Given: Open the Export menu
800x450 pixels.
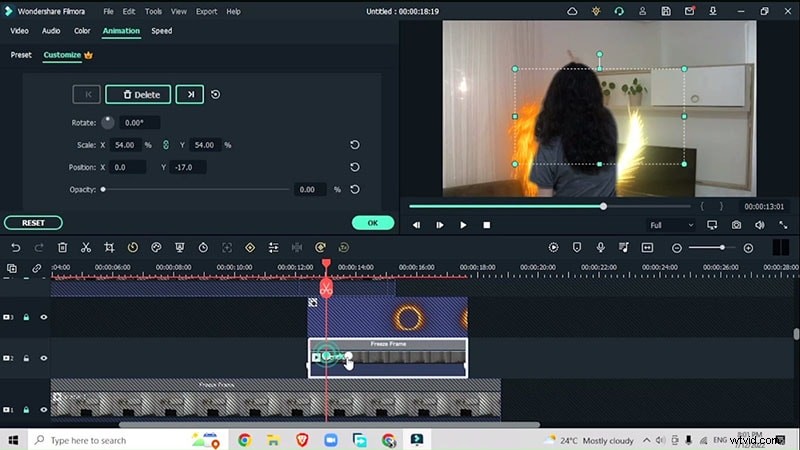Looking at the screenshot, I should pos(206,12).
